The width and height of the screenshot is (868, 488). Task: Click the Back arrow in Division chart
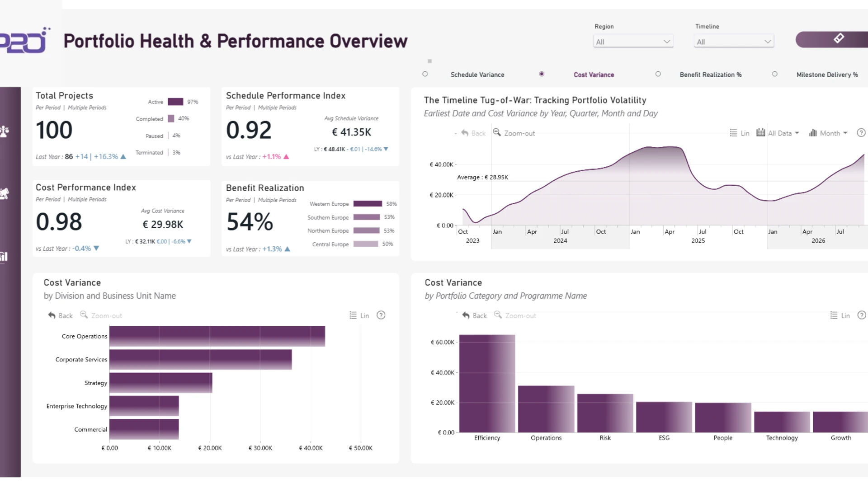tap(52, 315)
